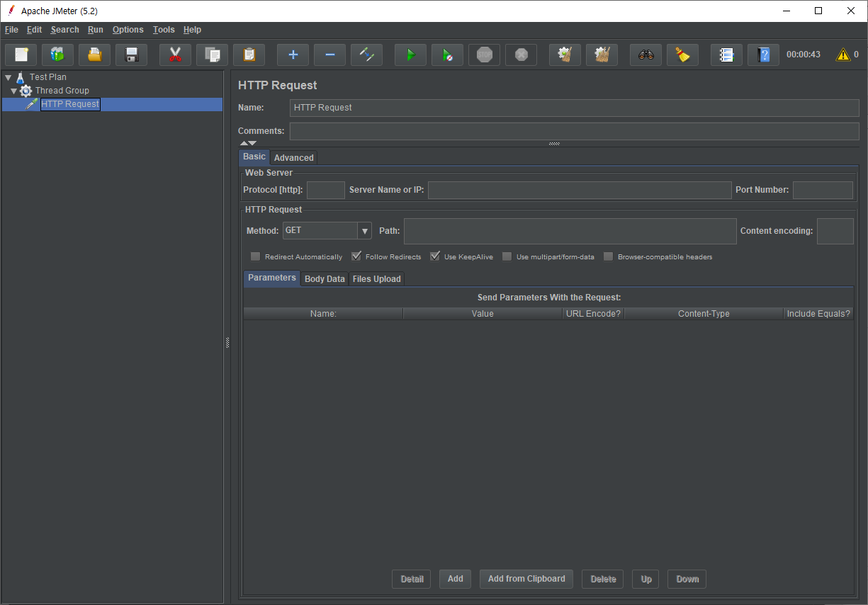Enable Redirect Automatically checkbox
The image size is (868, 605).
[x=256, y=256]
